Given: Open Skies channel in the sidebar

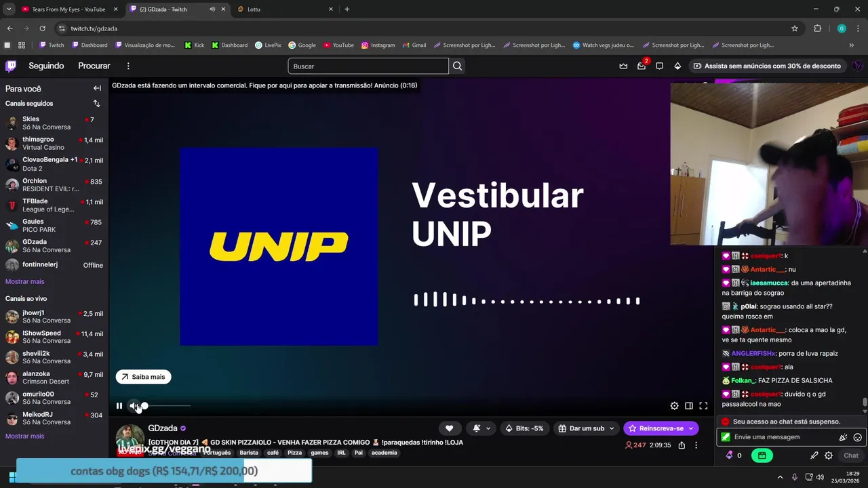Looking at the screenshot, I should point(54,123).
